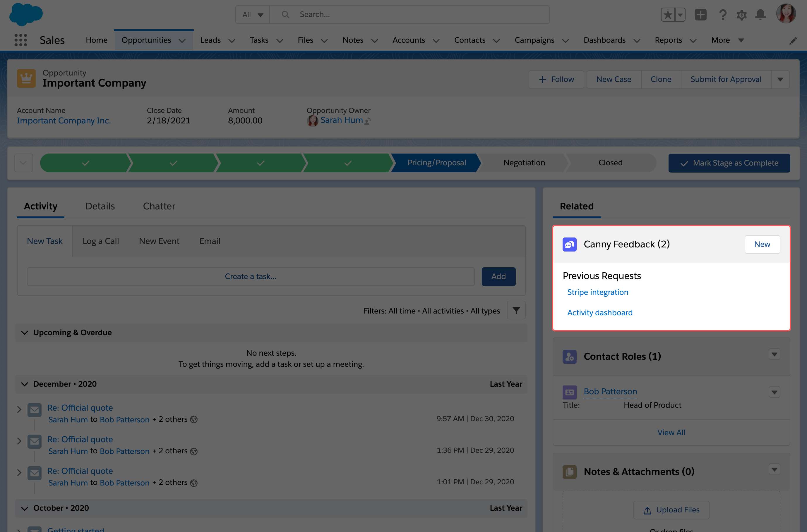The height and width of the screenshot is (532, 807).
Task: Open the Stripe integration request link
Action: (598, 292)
